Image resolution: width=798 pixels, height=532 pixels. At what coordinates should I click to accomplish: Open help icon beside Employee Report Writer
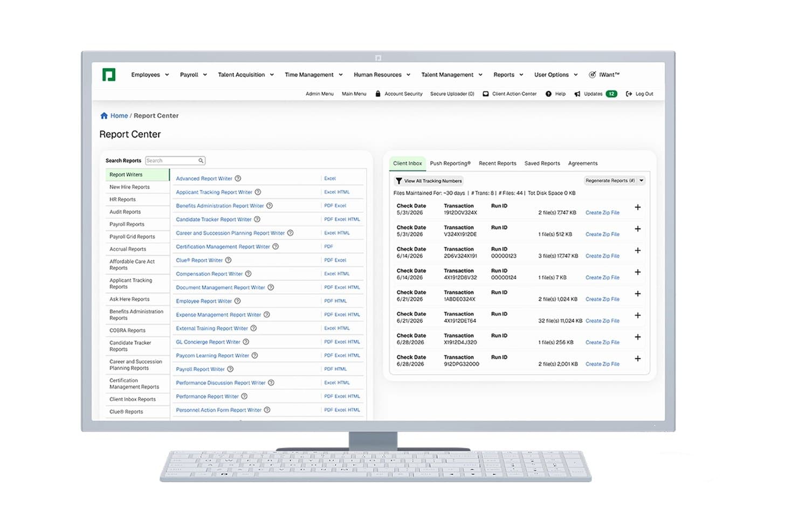[237, 301]
